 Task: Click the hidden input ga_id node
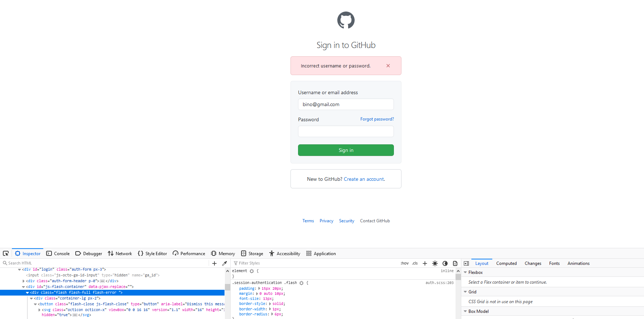[93, 275]
